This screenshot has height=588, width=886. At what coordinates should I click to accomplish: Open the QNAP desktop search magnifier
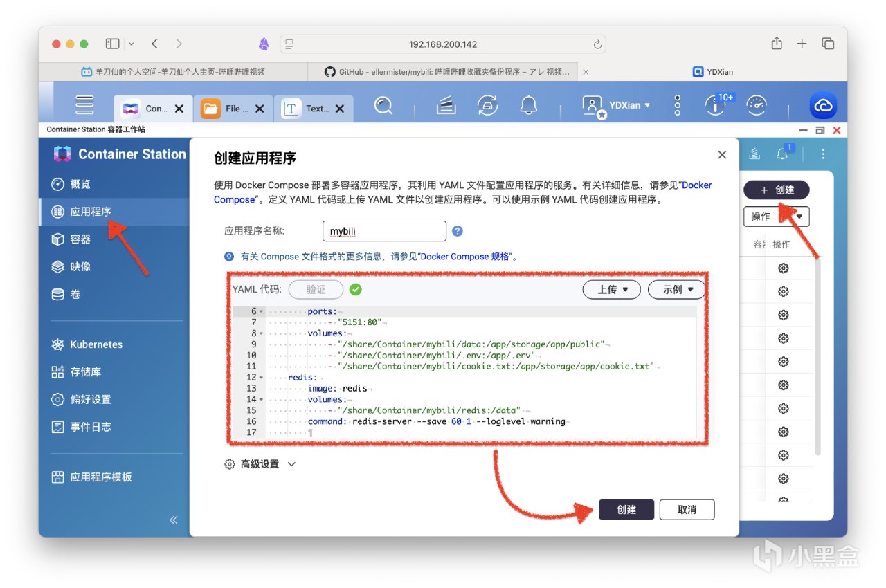[383, 106]
